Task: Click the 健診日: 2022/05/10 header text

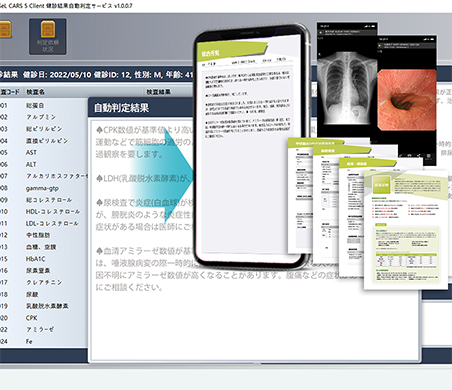Action: (x=57, y=75)
